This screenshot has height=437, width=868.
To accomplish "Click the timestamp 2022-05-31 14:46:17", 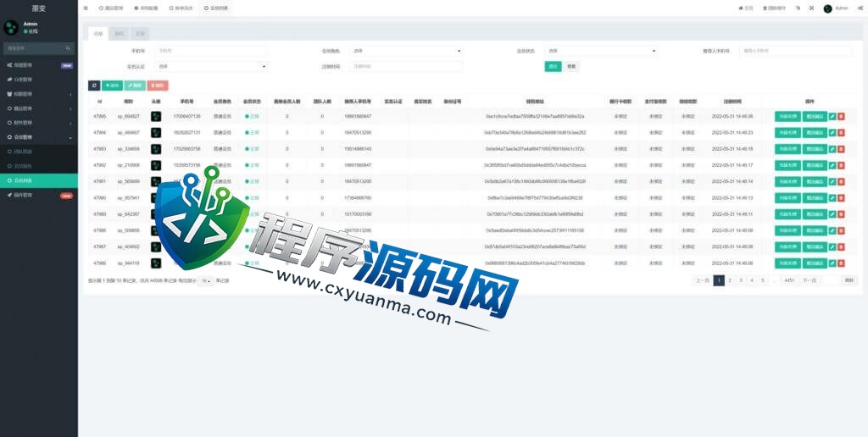I will pos(732,165).
